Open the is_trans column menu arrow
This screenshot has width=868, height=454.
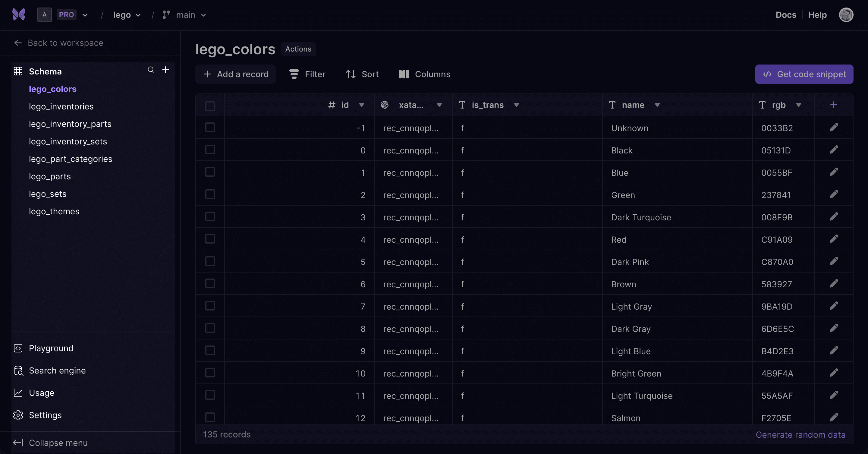516,105
